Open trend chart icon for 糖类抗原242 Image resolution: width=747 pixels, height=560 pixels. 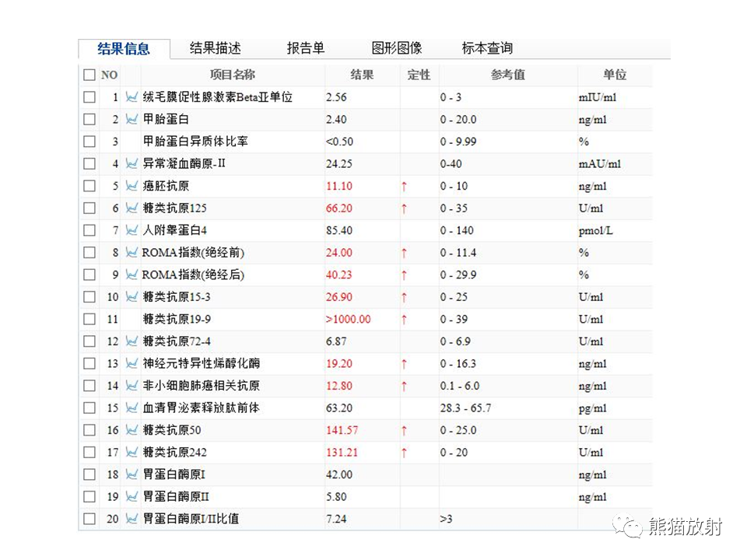tap(132, 453)
